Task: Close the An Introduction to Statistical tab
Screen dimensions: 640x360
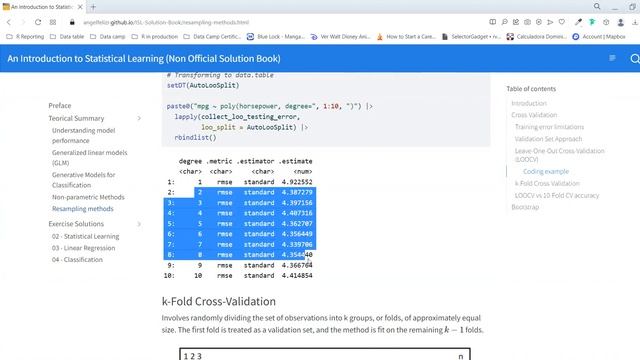Action: point(80,7)
